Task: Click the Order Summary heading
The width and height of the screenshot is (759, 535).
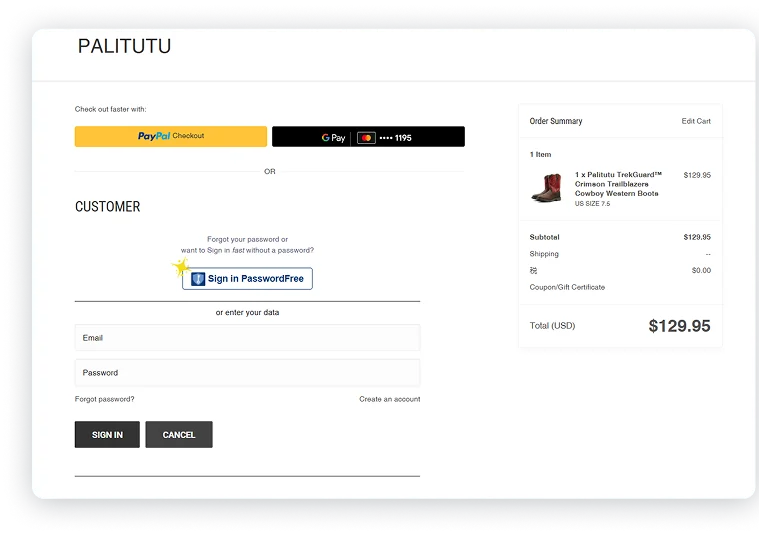Action: coord(556,121)
